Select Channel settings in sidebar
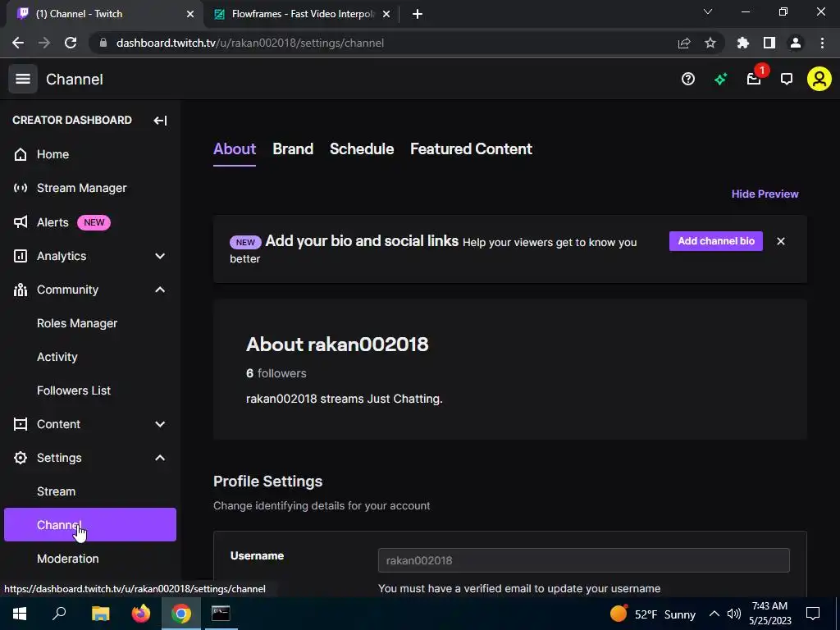Screen dimensions: 840x630 [x=90, y=524]
